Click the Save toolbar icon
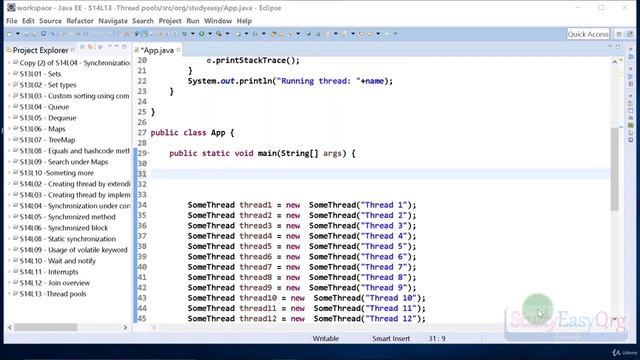 pyautogui.click(x=26, y=34)
